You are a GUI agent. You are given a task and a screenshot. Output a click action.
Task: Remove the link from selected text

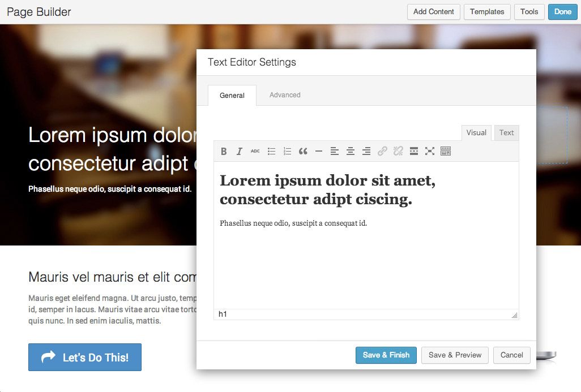(x=398, y=151)
